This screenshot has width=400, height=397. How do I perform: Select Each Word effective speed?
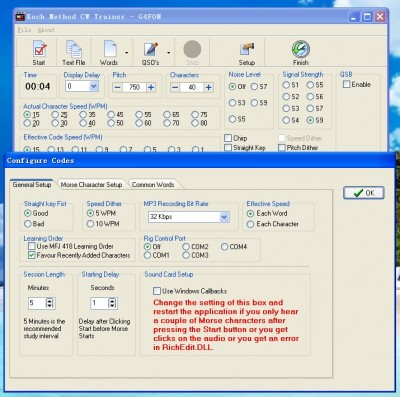point(251,214)
